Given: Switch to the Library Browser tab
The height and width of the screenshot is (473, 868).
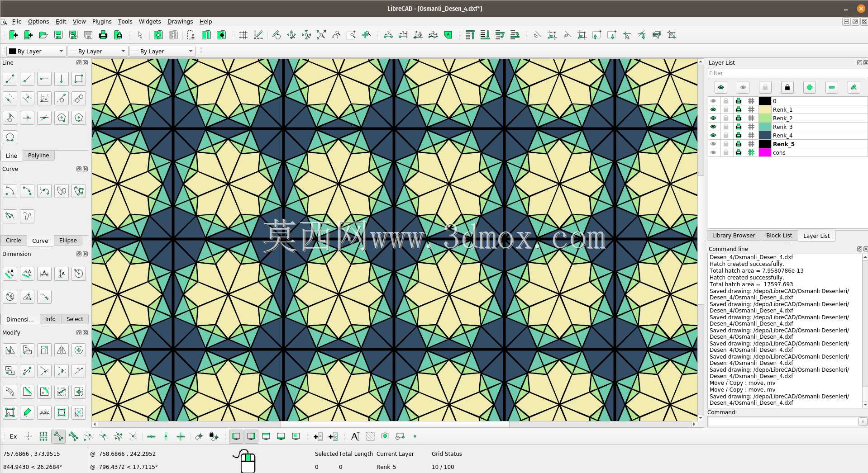Looking at the screenshot, I should (734, 235).
